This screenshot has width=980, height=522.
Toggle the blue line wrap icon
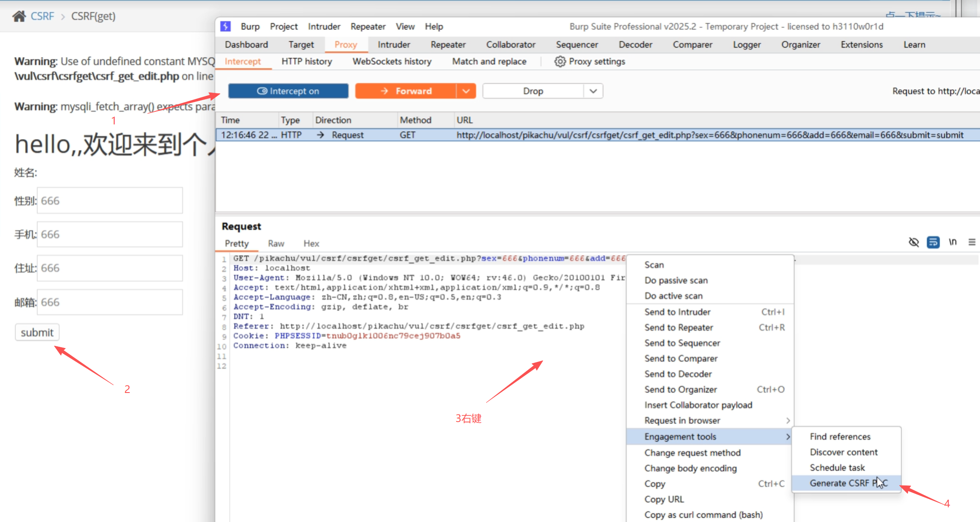(x=933, y=242)
